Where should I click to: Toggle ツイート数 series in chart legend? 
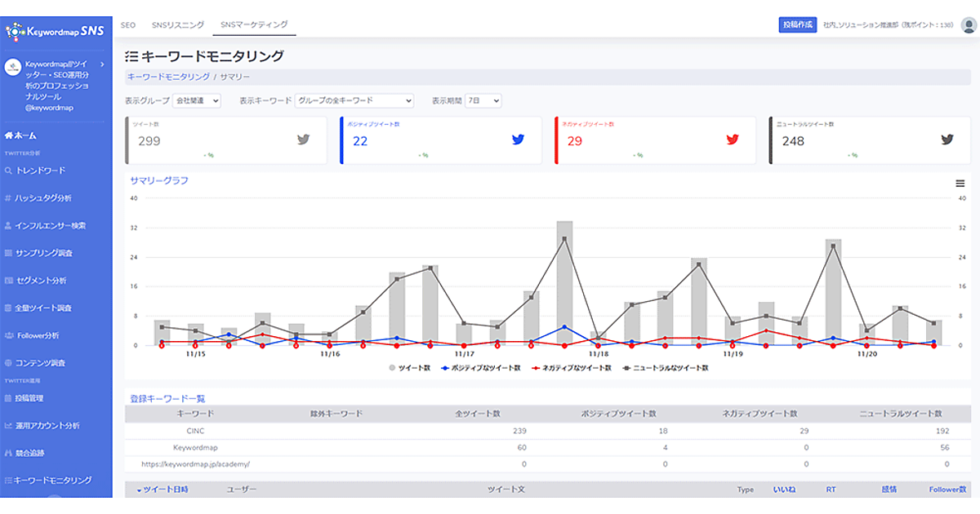(x=410, y=368)
